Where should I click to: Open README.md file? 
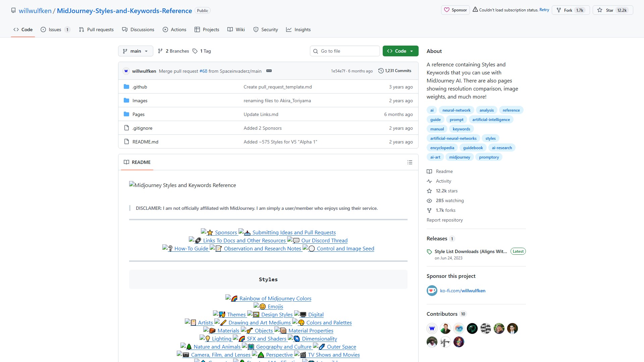point(145,142)
